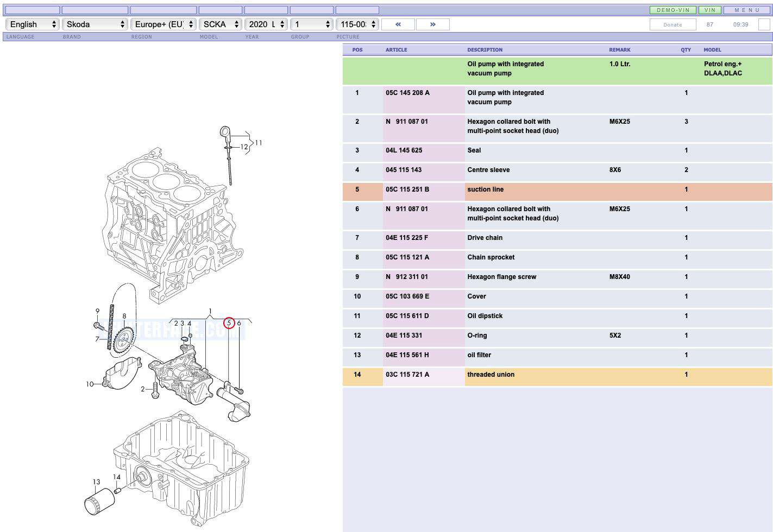
Task: Open the Model dropdown showing SCKA
Action: coord(220,24)
